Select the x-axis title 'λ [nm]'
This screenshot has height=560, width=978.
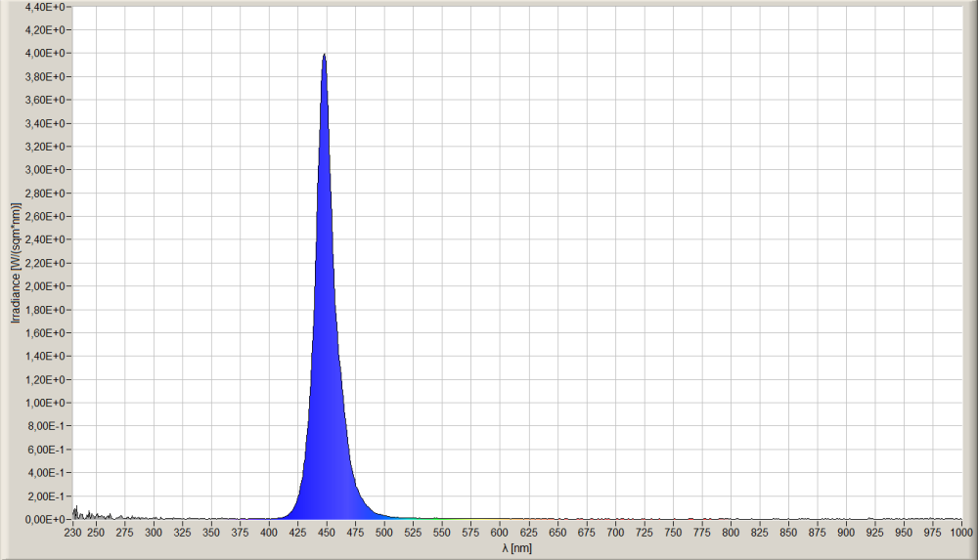pyautogui.click(x=517, y=548)
